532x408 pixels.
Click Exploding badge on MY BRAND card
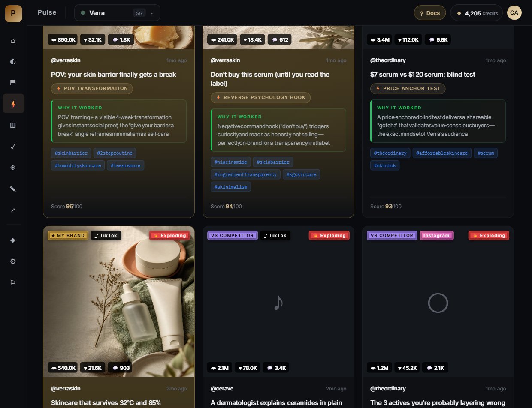point(169,235)
